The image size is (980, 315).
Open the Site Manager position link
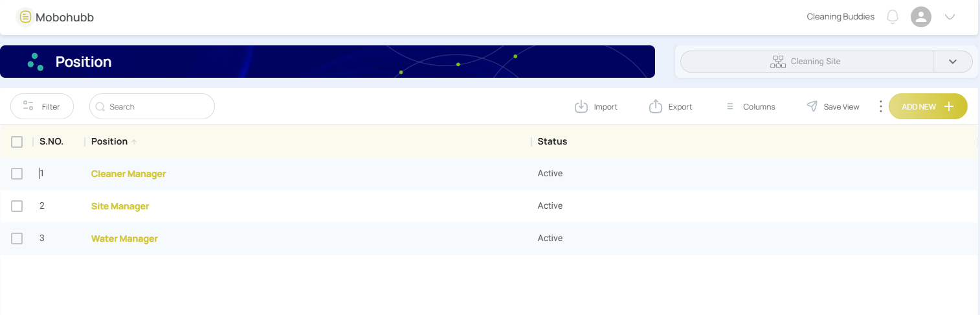coord(120,206)
